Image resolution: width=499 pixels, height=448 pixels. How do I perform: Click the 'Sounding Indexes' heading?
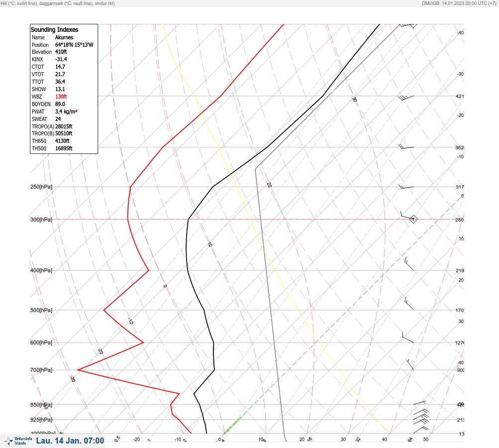[x=54, y=29]
